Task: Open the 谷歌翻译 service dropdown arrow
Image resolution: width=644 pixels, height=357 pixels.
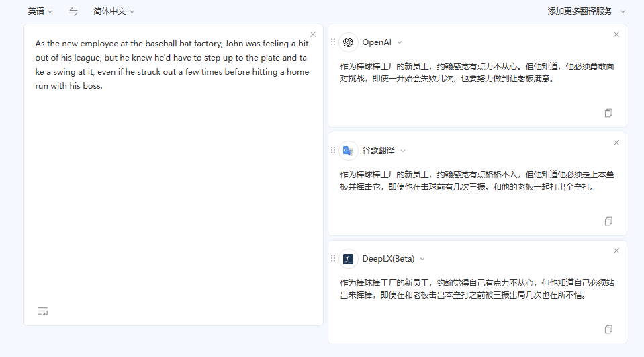Action: point(403,151)
